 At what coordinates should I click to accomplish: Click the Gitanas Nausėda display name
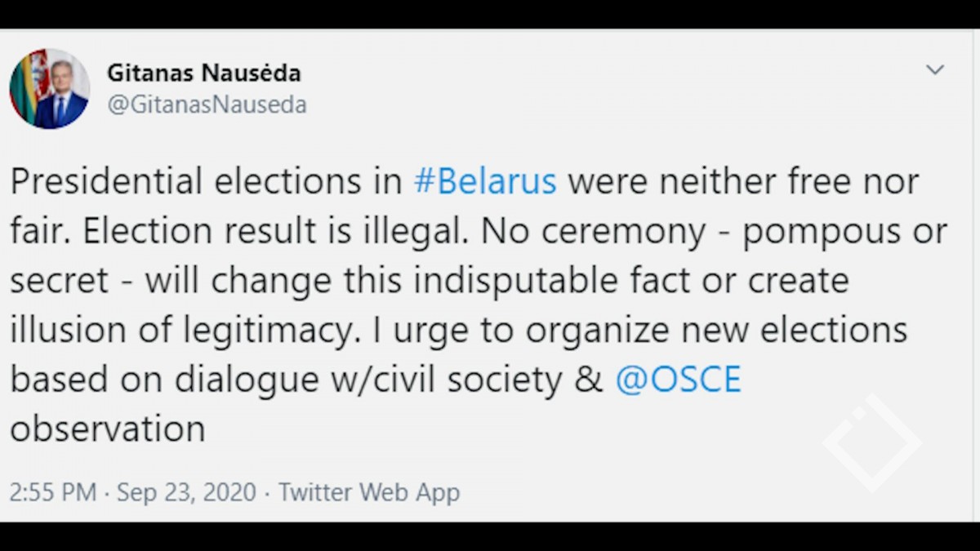tap(203, 73)
